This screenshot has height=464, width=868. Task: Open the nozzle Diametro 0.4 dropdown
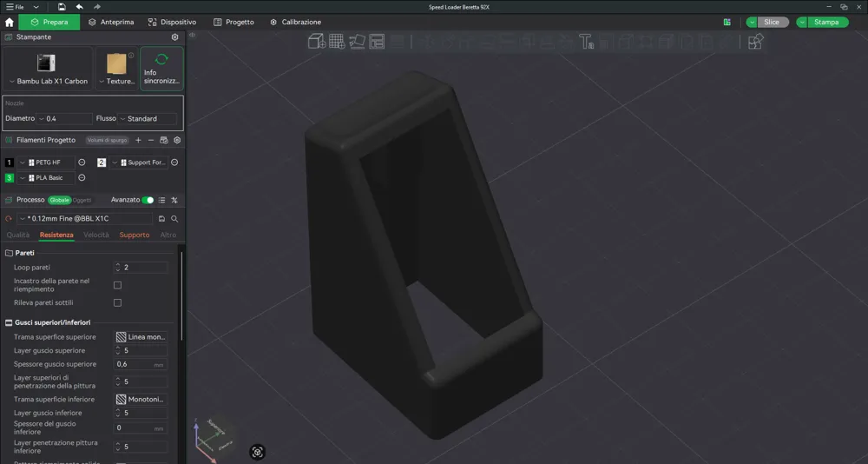coord(64,119)
